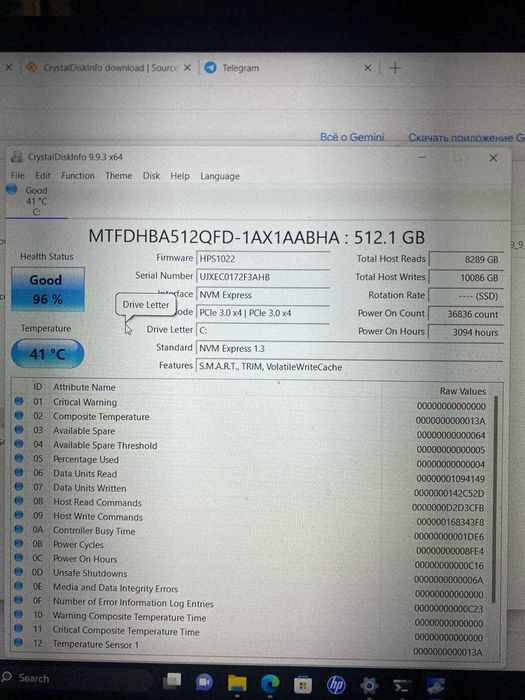The image size is (525, 700).
Task: Click the Power On Hours value 3094 hours
Action: point(466,332)
